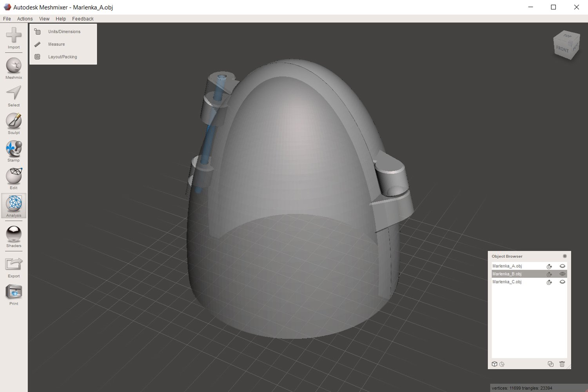Screen dimensions: 588x392
Task: Click the Object Browser title
Action: 507,256
